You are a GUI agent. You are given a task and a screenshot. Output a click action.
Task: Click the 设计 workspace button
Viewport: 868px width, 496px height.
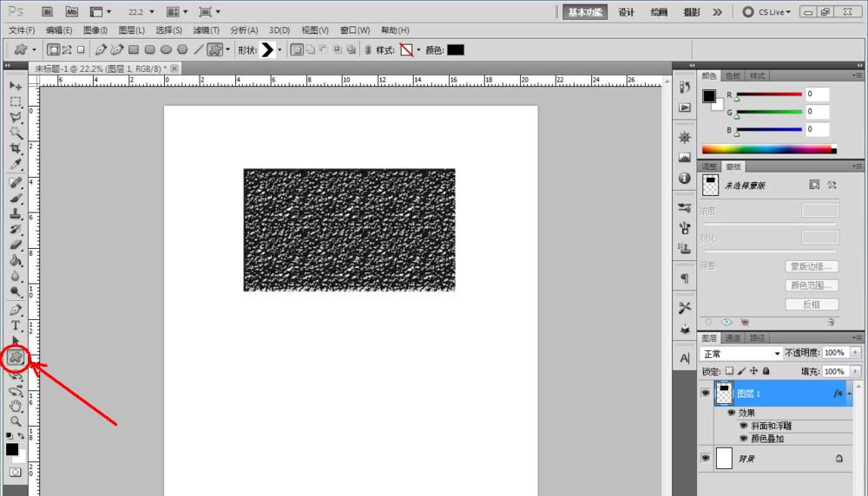(x=626, y=12)
